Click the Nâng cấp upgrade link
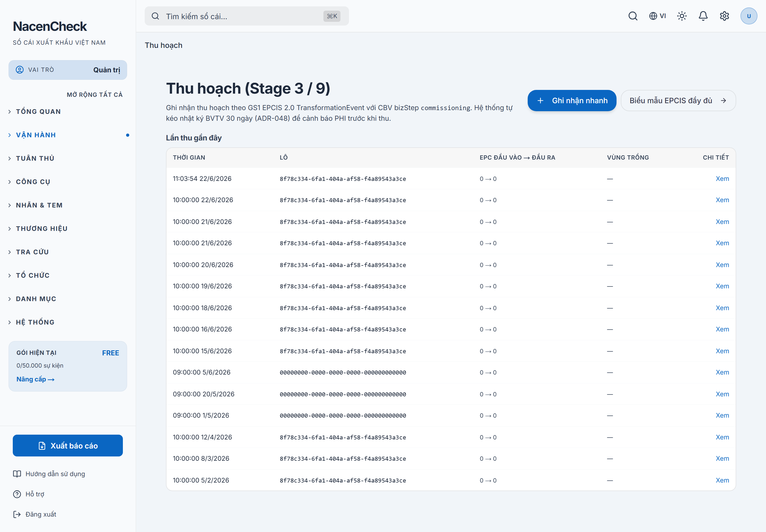This screenshot has height=532, width=766. pyautogui.click(x=35, y=379)
